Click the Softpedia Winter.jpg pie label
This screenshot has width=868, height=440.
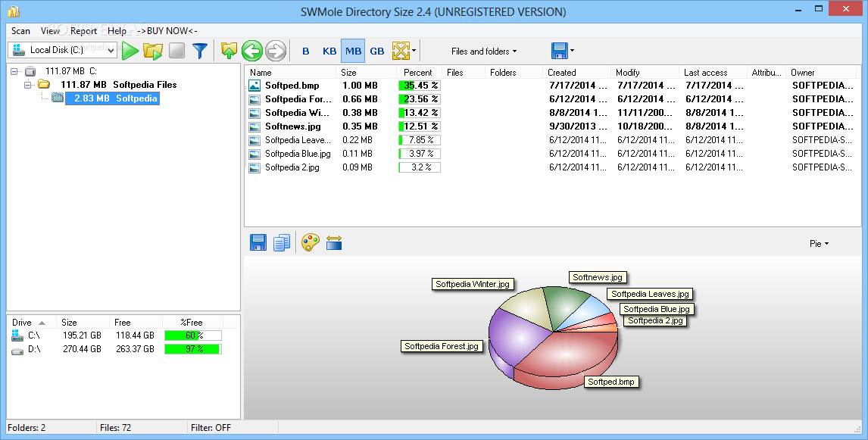click(x=472, y=284)
